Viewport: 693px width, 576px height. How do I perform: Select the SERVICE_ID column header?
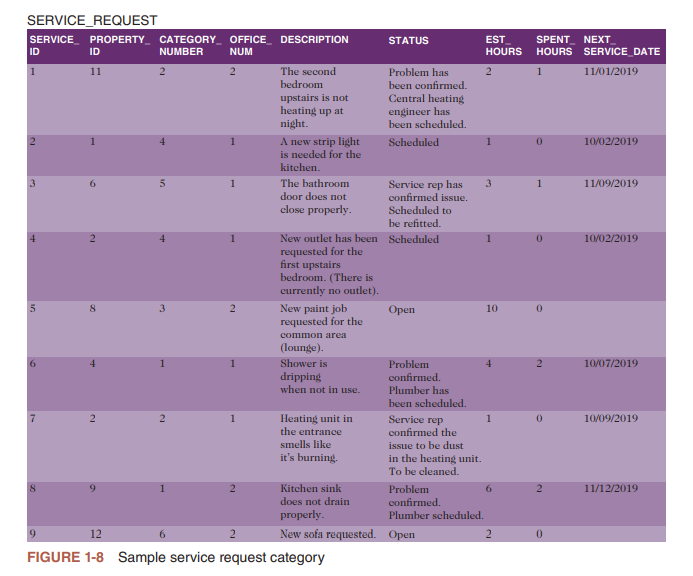[54, 46]
